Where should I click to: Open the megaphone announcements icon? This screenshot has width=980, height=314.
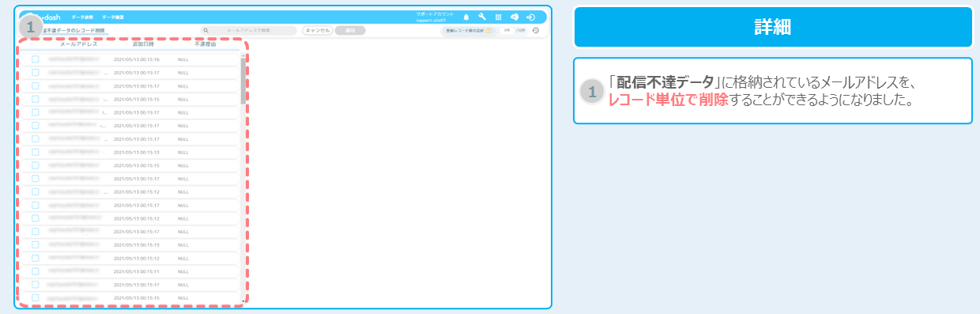click(514, 17)
